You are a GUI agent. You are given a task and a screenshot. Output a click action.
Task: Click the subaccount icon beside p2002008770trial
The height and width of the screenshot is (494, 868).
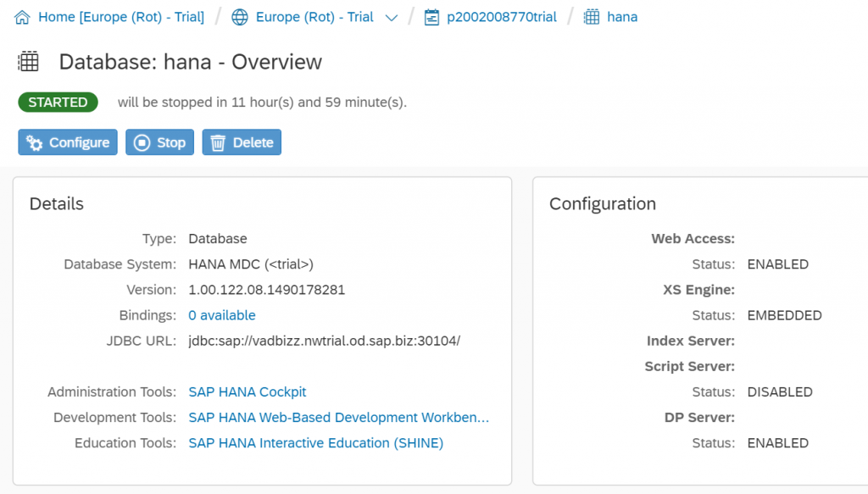(x=431, y=17)
